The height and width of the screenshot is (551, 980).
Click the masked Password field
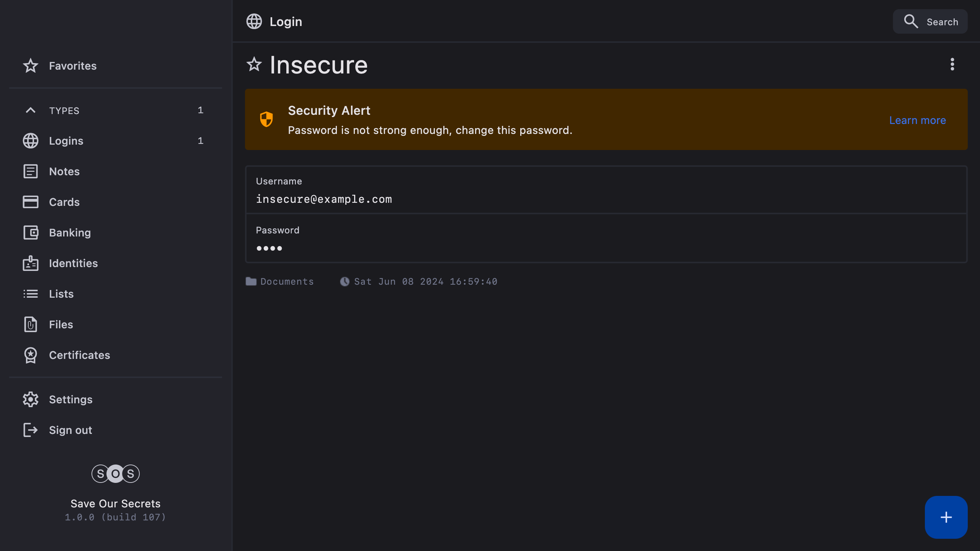[x=269, y=248]
